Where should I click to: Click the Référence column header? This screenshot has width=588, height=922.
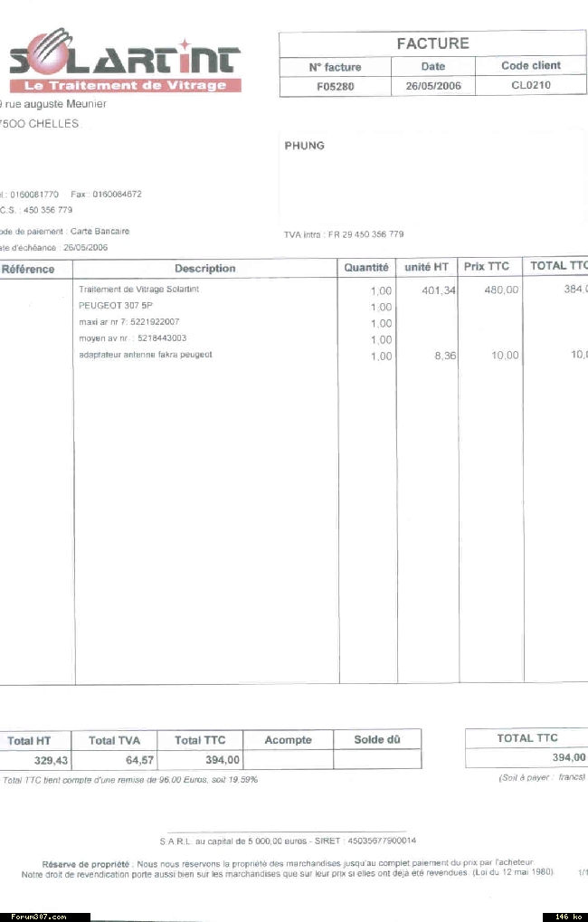click(28, 270)
